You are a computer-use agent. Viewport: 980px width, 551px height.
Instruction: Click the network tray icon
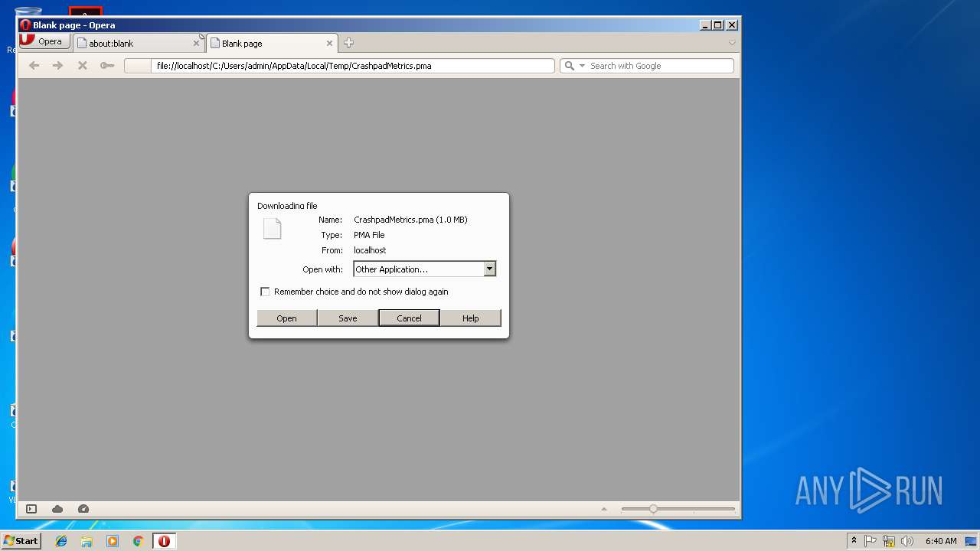pyautogui.click(x=889, y=541)
